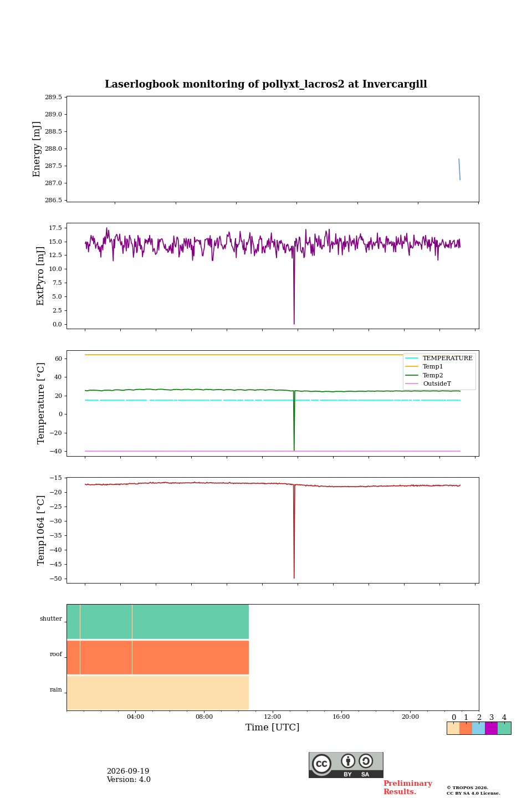Click the 20:00 time tick label
532x798 pixels.
point(410,717)
